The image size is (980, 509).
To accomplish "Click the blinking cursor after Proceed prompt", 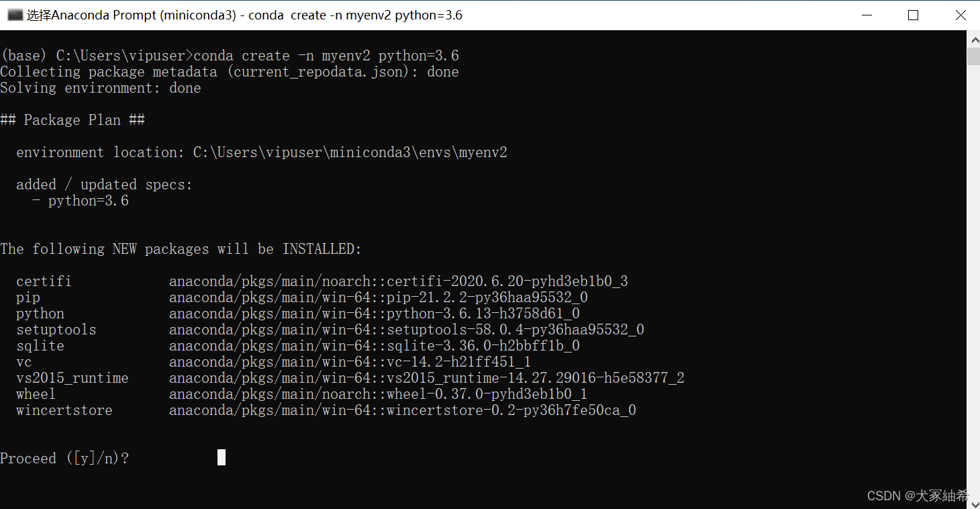I will click(222, 457).
